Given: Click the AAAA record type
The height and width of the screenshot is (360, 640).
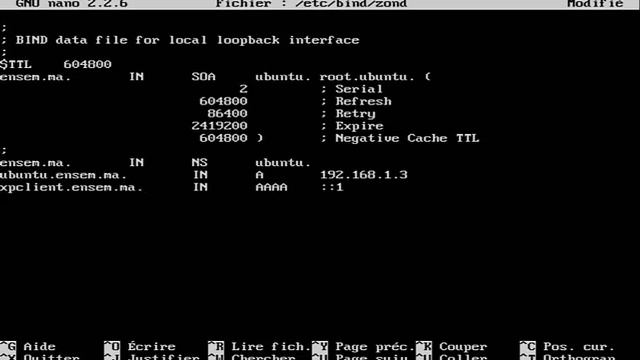Looking at the screenshot, I should point(271,187).
